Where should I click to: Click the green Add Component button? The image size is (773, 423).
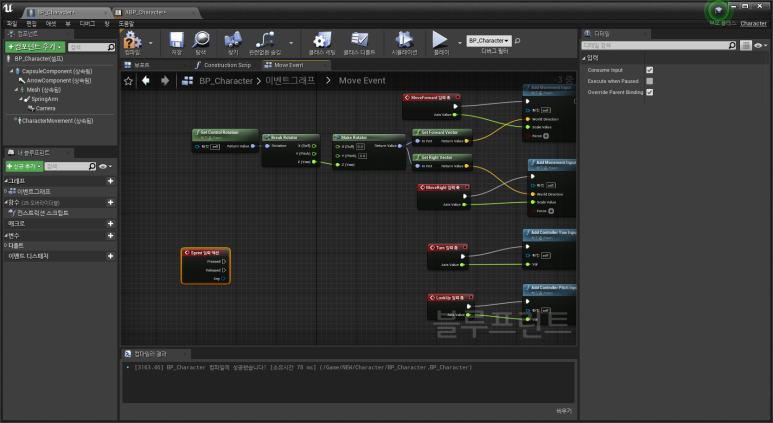click(35, 47)
